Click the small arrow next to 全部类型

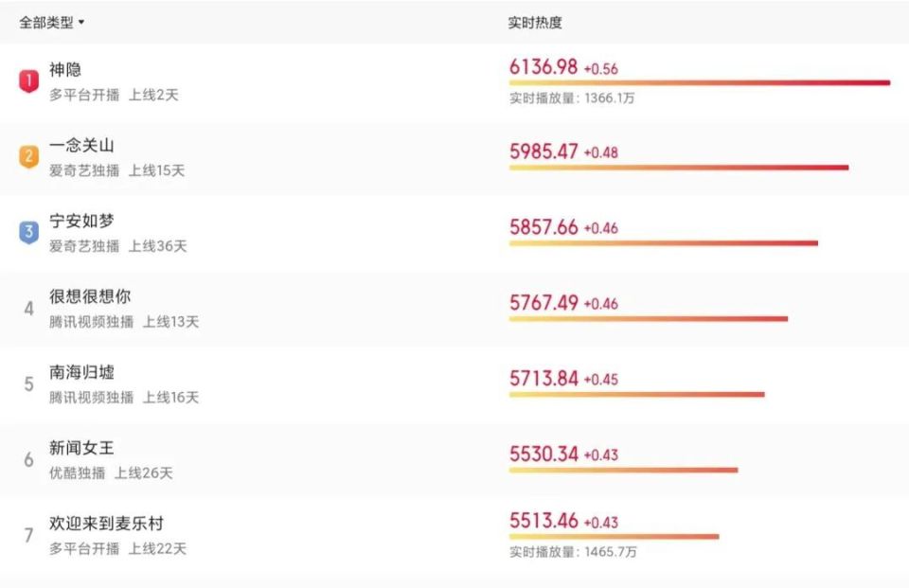click(x=81, y=22)
